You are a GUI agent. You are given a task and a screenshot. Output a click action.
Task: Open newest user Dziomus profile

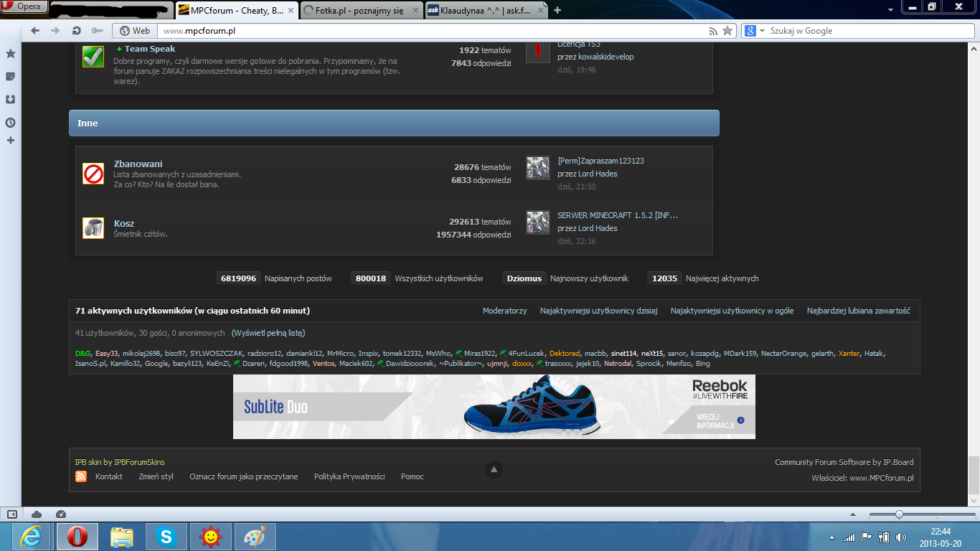click(524, 278)
